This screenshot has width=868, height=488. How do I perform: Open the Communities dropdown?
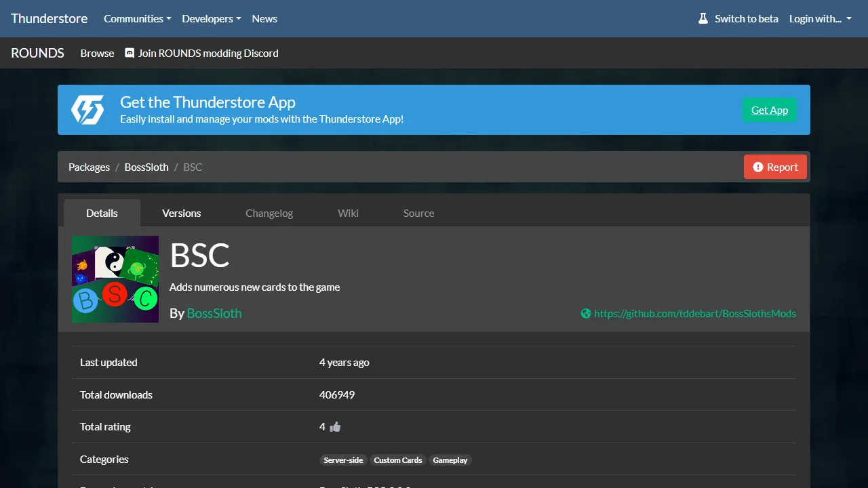tap(137, 18)
